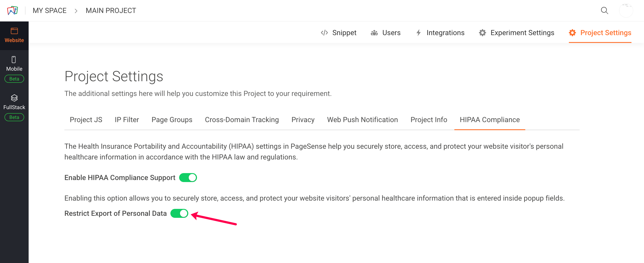The width and height of the screenshot is (644, 263).
Task: Click the breadcrumb chevron after MY SPACE
Action: pos(76,11)
